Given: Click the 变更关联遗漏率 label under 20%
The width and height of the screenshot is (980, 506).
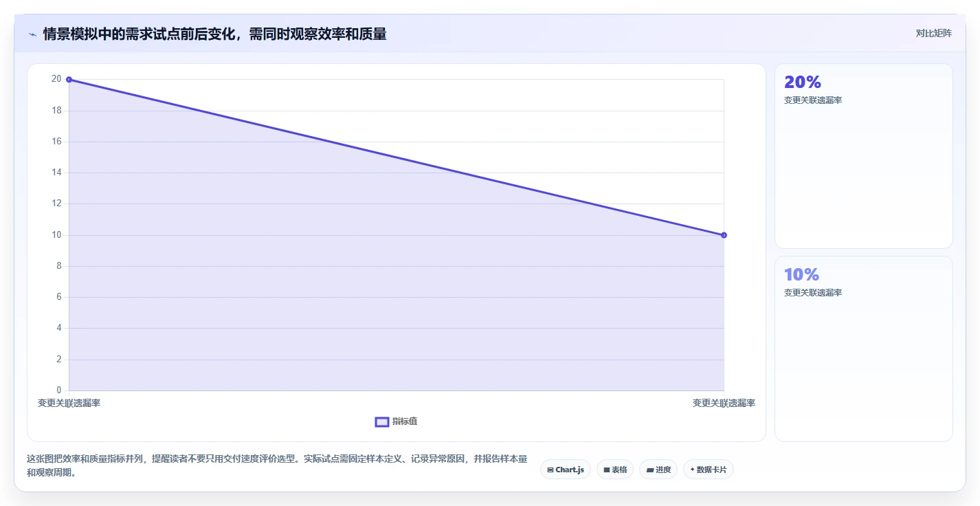Looking at the screenshot, I should (813, 100).
